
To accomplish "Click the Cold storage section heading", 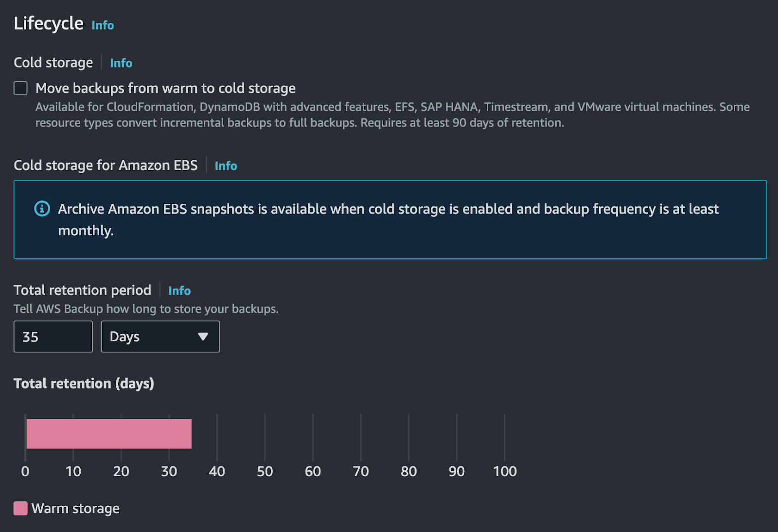I will tap(53, 62).
